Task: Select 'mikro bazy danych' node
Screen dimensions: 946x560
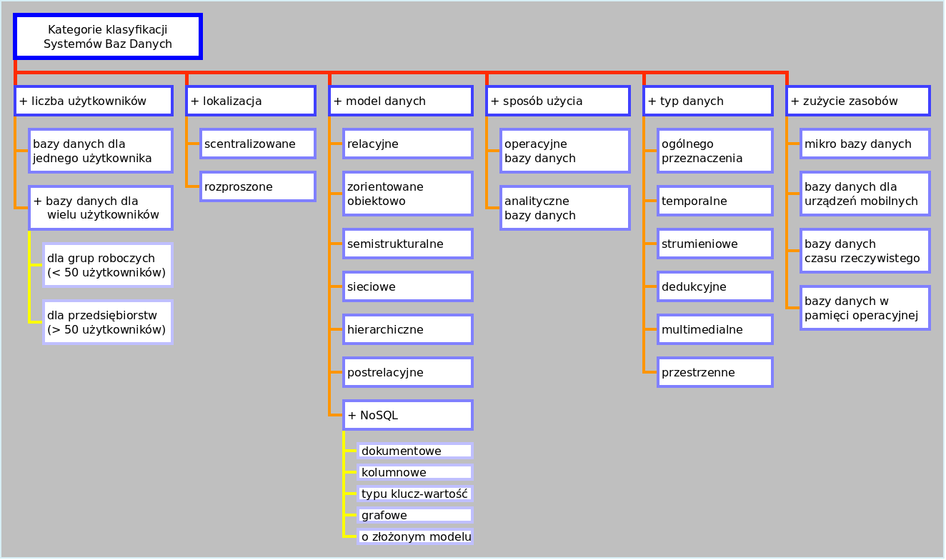Action: [865, 144]
